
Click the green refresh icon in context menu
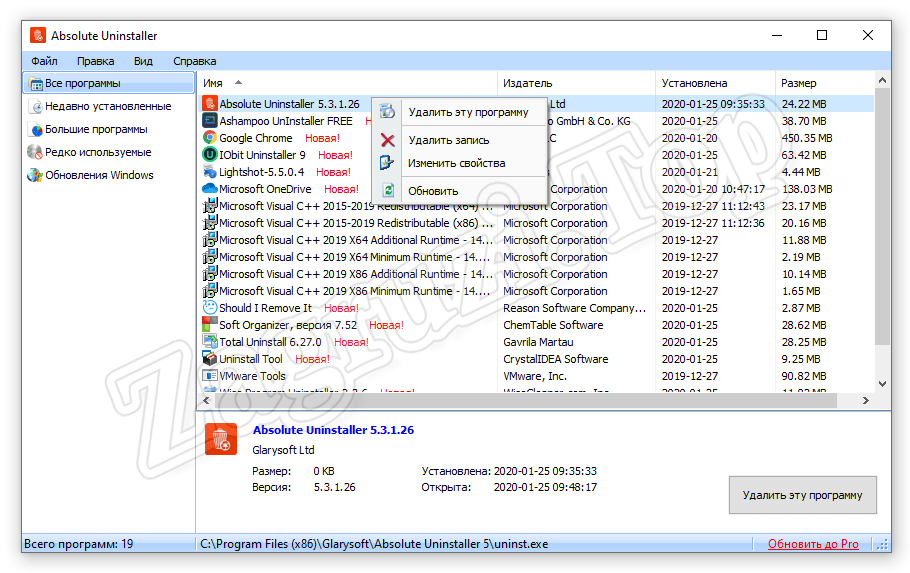click(388, 191)
